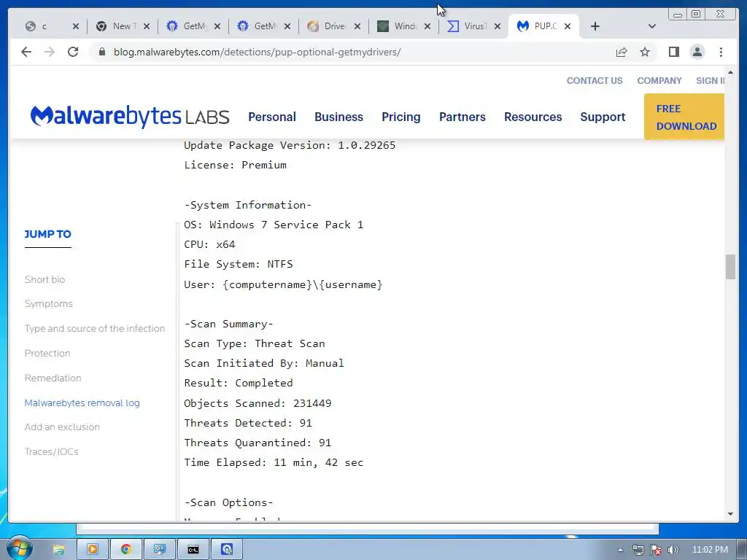The width and height of the screenshot is (747, 560).
Task: View site info via padlock icon
Action: (x=101, y=52)
